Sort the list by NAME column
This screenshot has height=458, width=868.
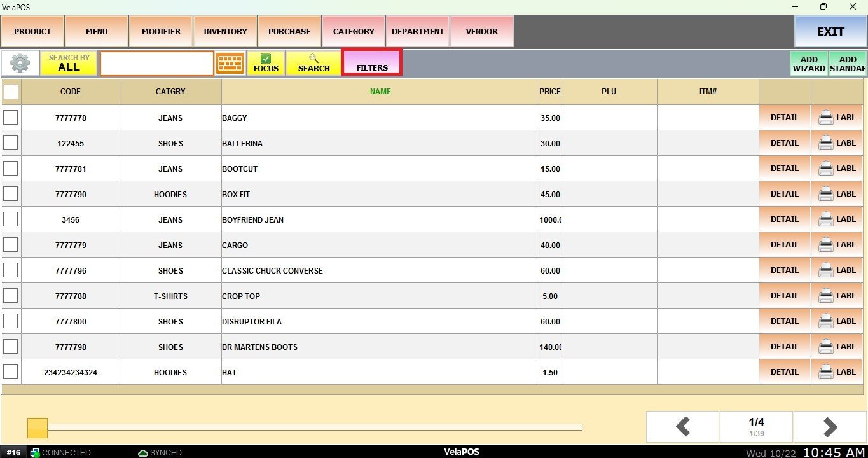pyautogui.click(x=380, y=92)
